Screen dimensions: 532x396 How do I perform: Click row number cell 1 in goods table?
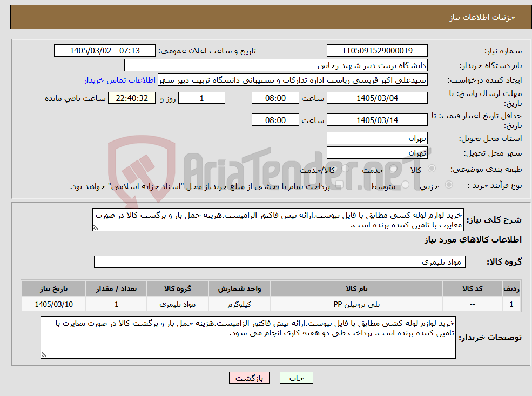(511, 304)
